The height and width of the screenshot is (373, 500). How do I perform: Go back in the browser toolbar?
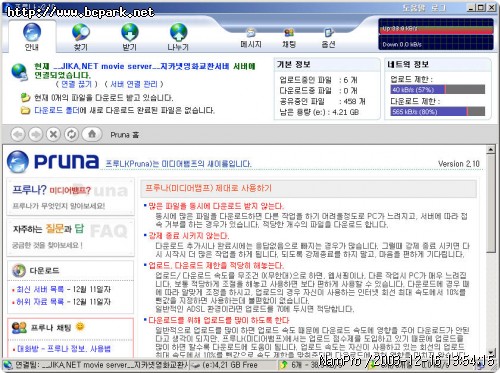pos(18,134)
